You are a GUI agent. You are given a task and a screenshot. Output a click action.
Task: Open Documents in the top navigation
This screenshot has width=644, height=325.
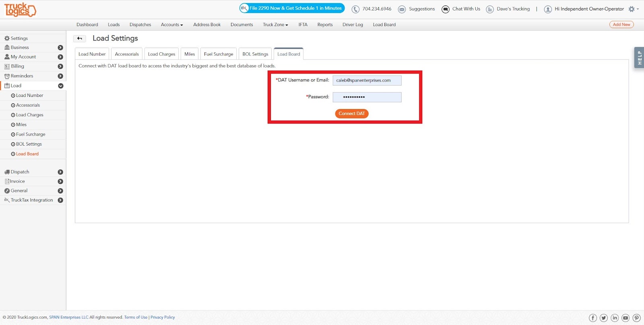[x=242, y=25]
